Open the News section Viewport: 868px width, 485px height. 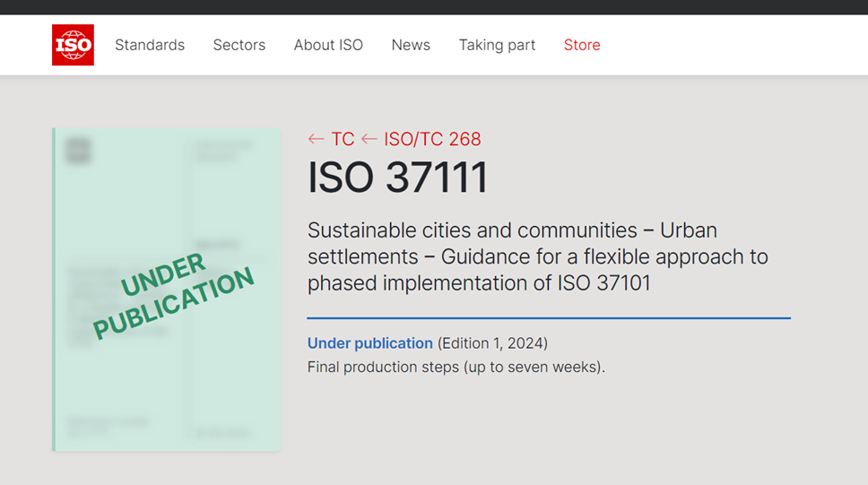click(x=411, y=45)
